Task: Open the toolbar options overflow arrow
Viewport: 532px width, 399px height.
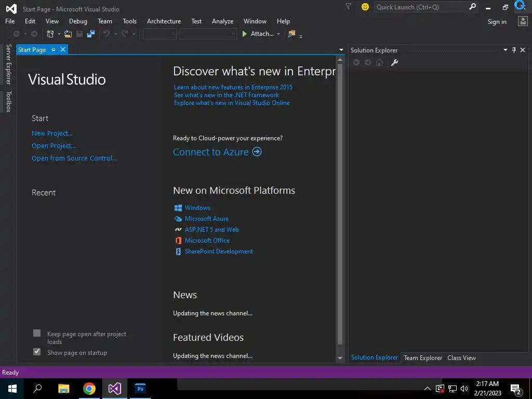Action: coord(301,36)
